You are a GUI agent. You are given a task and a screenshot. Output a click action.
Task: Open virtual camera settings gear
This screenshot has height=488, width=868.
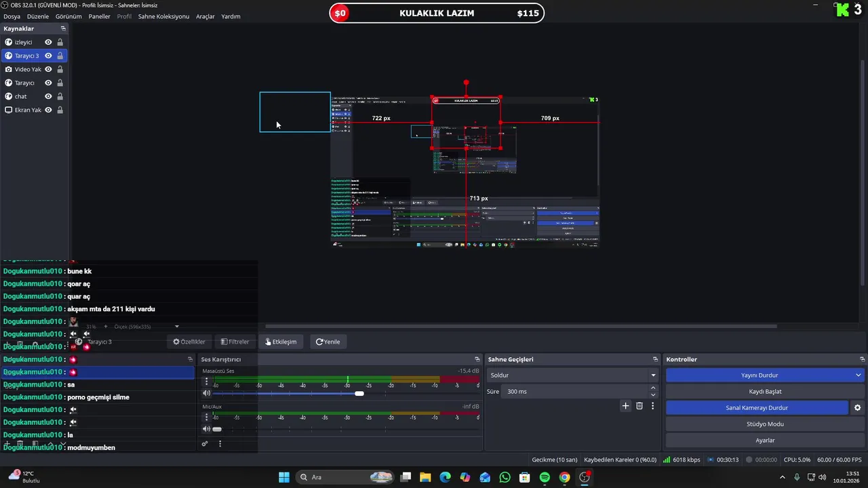pos(857,408)
